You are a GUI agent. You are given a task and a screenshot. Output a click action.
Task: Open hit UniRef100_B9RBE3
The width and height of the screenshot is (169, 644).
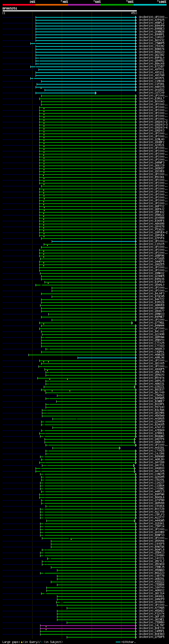click(152, 29)
